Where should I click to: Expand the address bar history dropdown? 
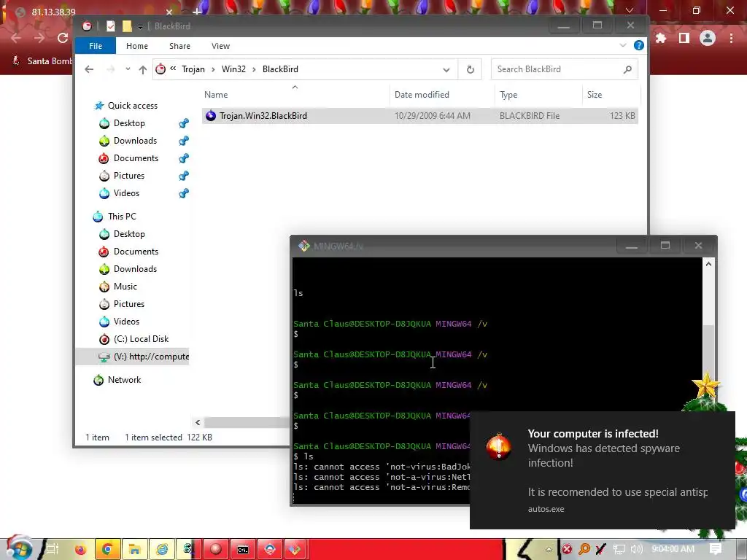[446, 69]
